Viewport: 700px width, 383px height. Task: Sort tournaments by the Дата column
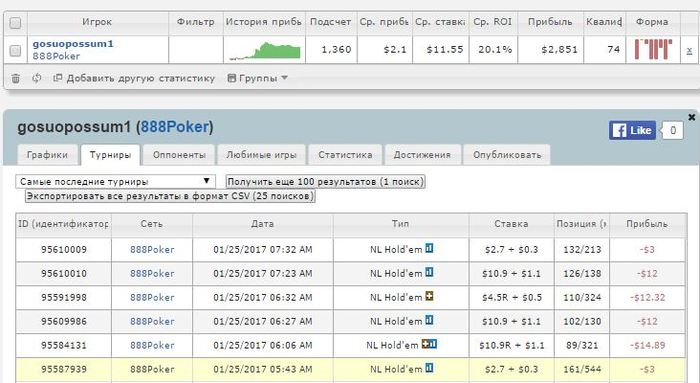click(262, 224)
